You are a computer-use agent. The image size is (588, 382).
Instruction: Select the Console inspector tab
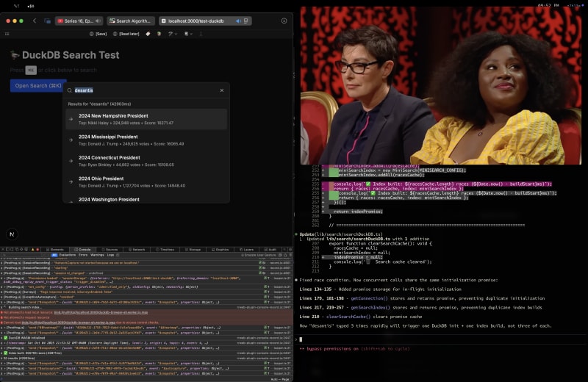point(82,249)
